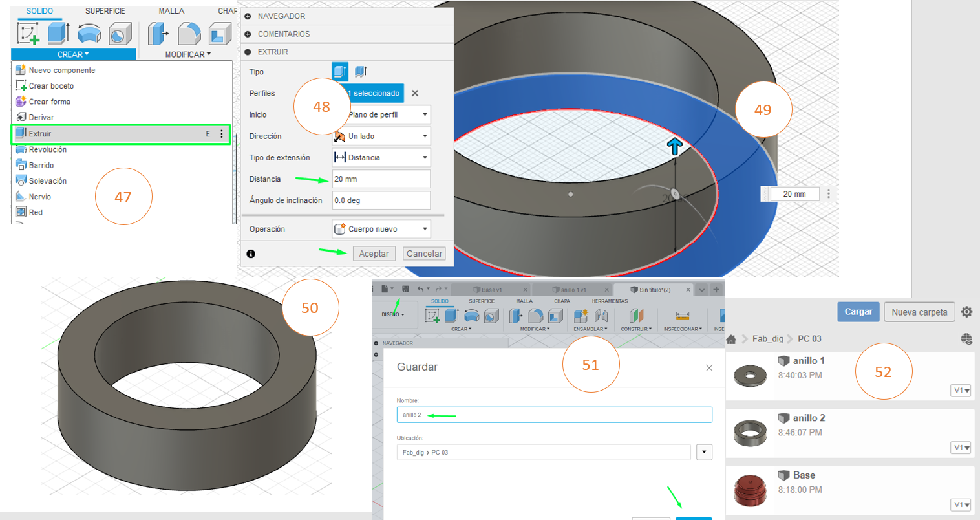Click the info icon beside Aceptar
980x520 pixels.
point(251,254)
